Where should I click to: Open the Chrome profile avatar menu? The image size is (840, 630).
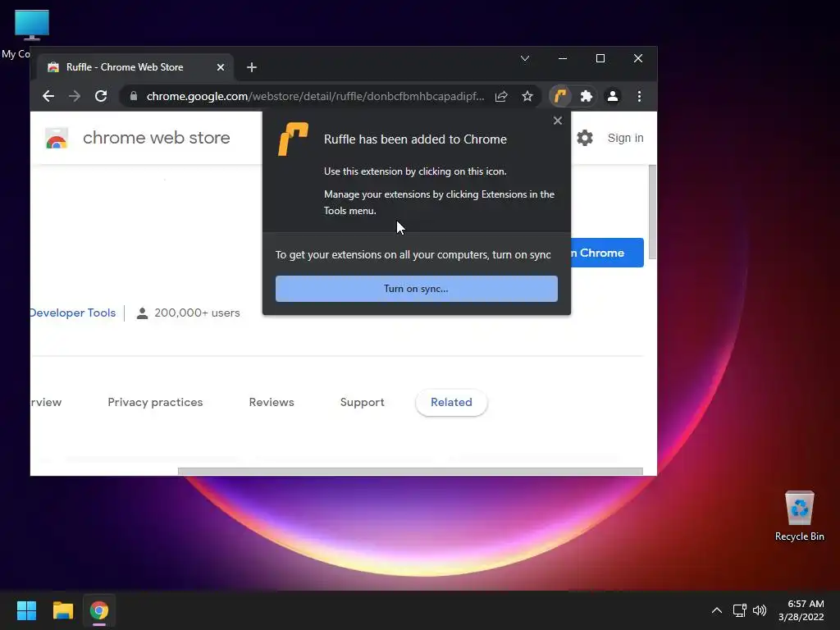[612, 97]
